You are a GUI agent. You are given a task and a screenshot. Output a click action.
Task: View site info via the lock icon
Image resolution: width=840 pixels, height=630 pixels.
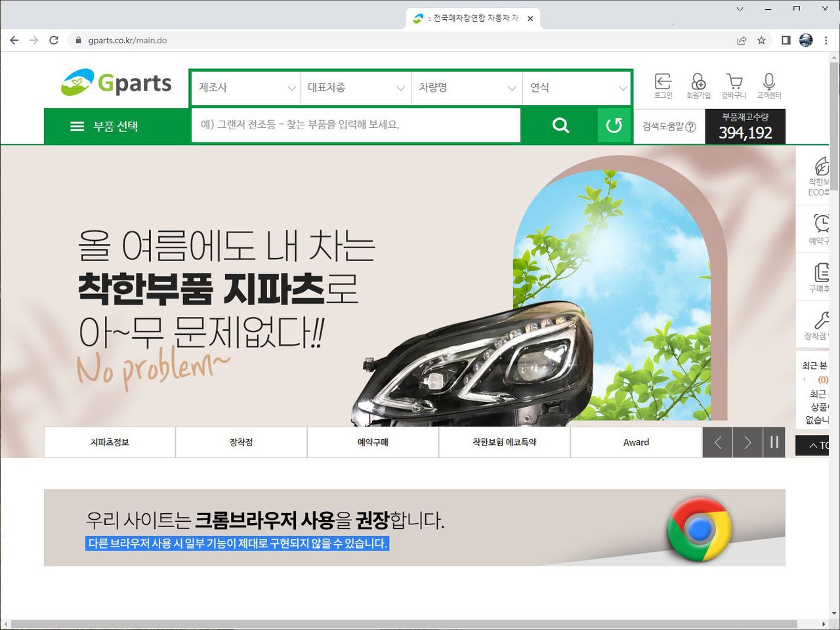point(78,40)
